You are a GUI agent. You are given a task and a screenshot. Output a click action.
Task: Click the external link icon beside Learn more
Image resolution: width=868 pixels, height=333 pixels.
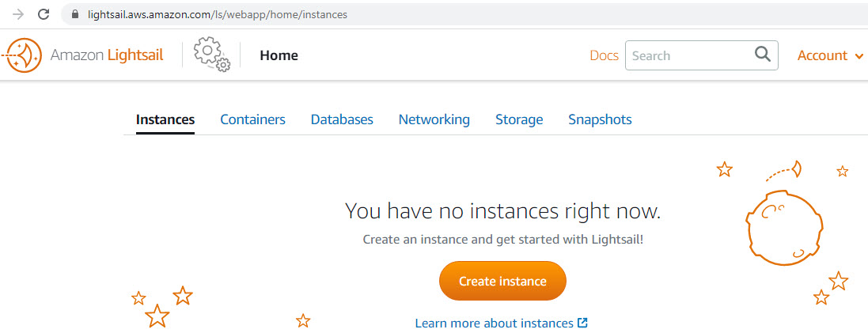pyautogui.click(x=582, y=323)
